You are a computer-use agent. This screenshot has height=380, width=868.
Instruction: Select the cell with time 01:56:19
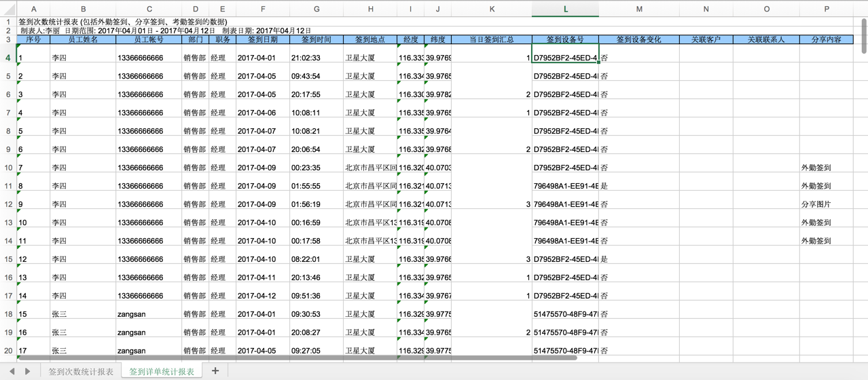(317, 200)
